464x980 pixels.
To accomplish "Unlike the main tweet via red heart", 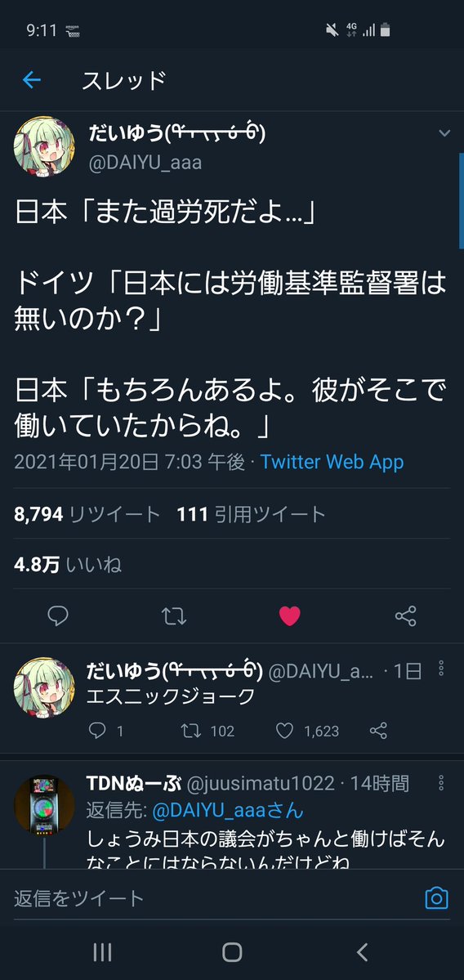I will (x=289, y=615).
